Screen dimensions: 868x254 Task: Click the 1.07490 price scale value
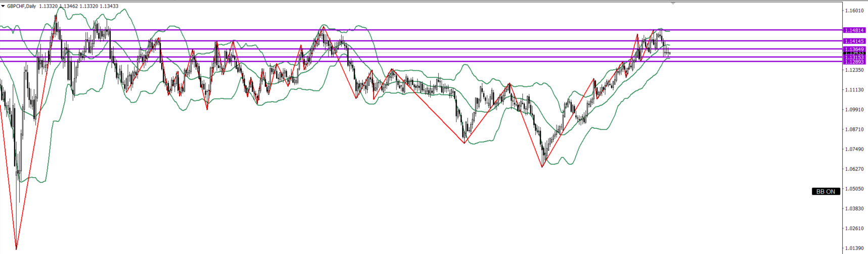(x=854, y=149)
